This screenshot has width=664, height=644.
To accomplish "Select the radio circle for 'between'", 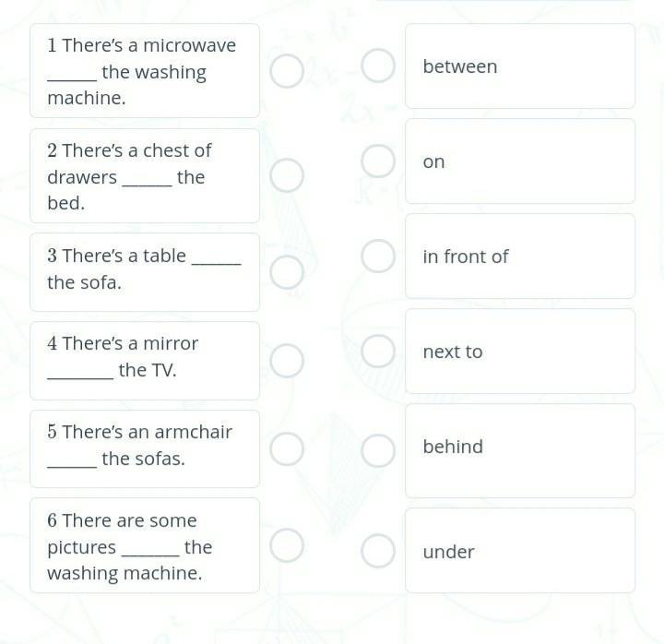I will click(378, 66).
